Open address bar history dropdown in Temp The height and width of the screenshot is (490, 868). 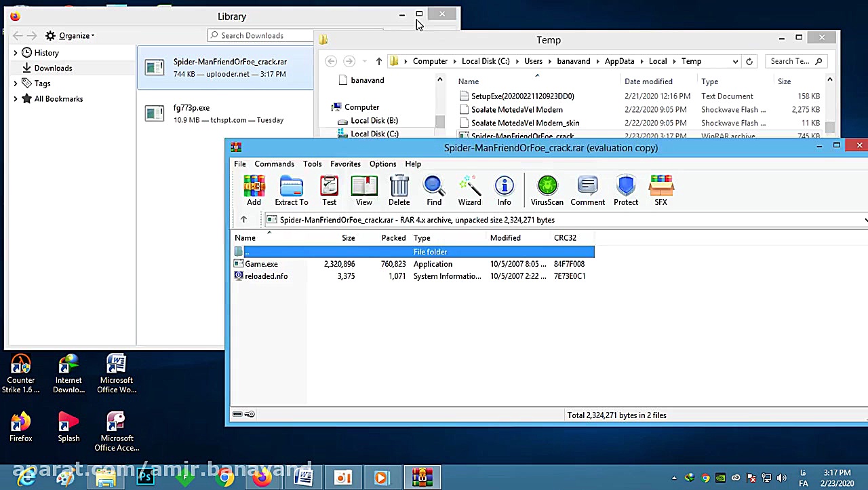[x=735, y=62]
